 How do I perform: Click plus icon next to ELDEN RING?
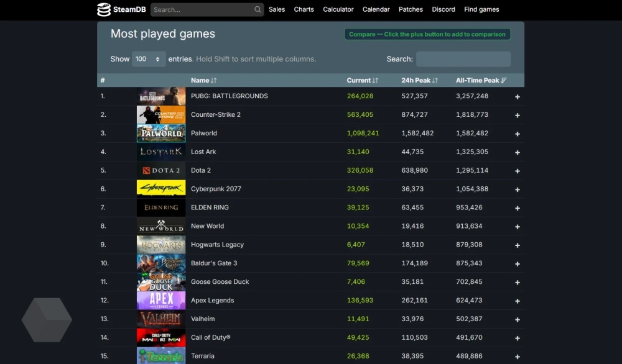click(517, 208)
